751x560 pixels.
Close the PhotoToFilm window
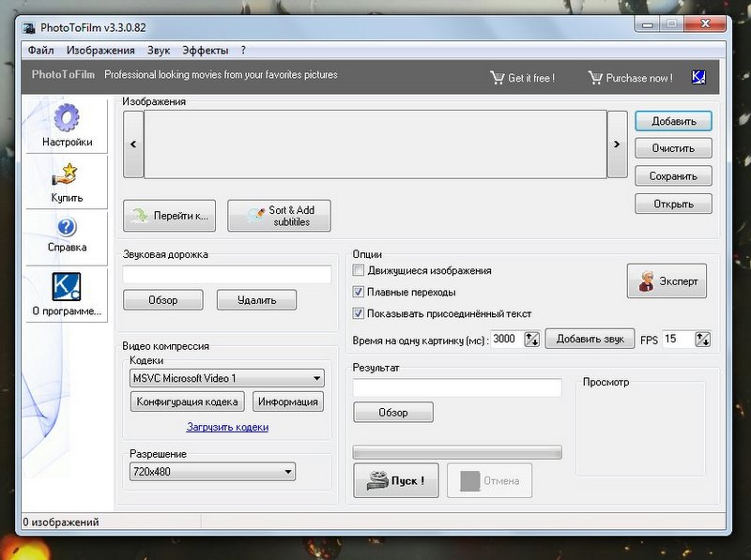coord(705,24)
